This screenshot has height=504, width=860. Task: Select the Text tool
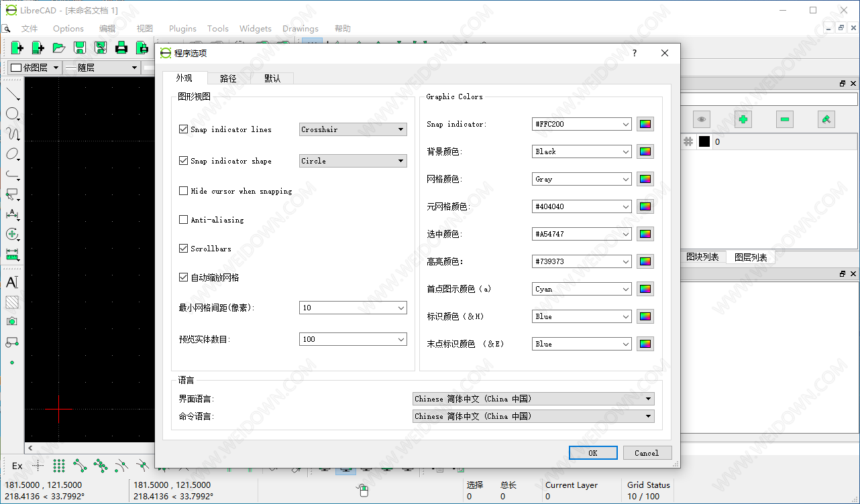click(x=12, y=282)
